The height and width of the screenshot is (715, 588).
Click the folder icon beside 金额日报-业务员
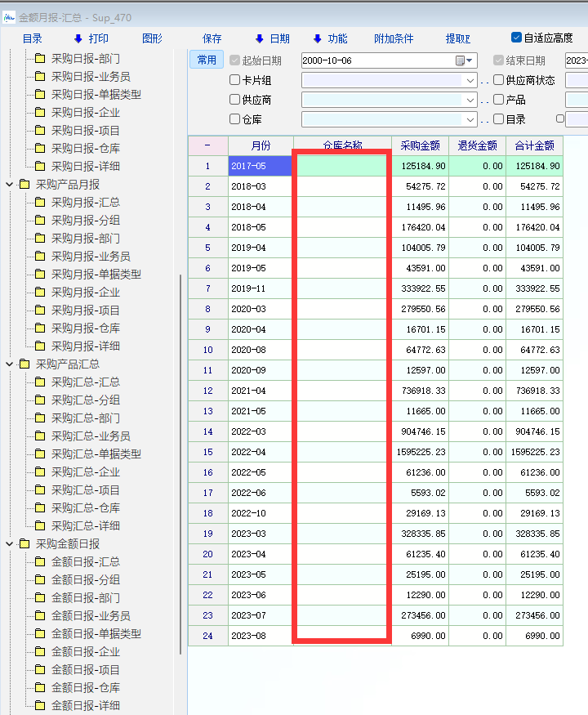pos(40,615)
